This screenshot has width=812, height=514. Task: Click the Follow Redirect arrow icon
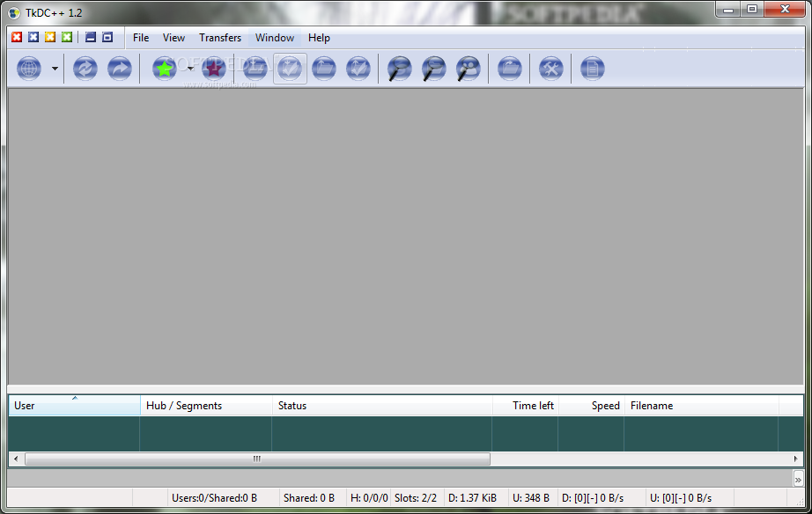(120, 69)
